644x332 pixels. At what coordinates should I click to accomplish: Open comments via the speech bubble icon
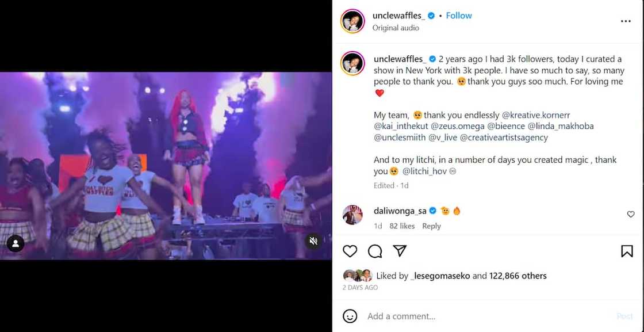tap(375, 251)
